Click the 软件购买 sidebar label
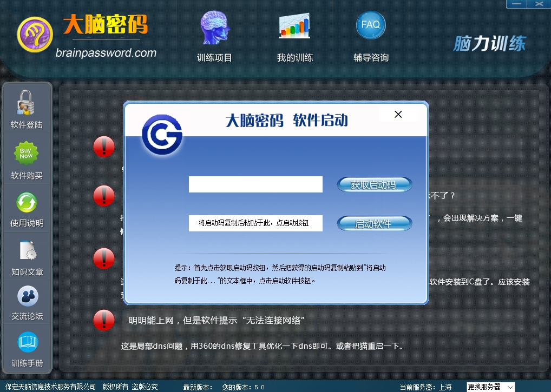 click(x=27, y=176)
